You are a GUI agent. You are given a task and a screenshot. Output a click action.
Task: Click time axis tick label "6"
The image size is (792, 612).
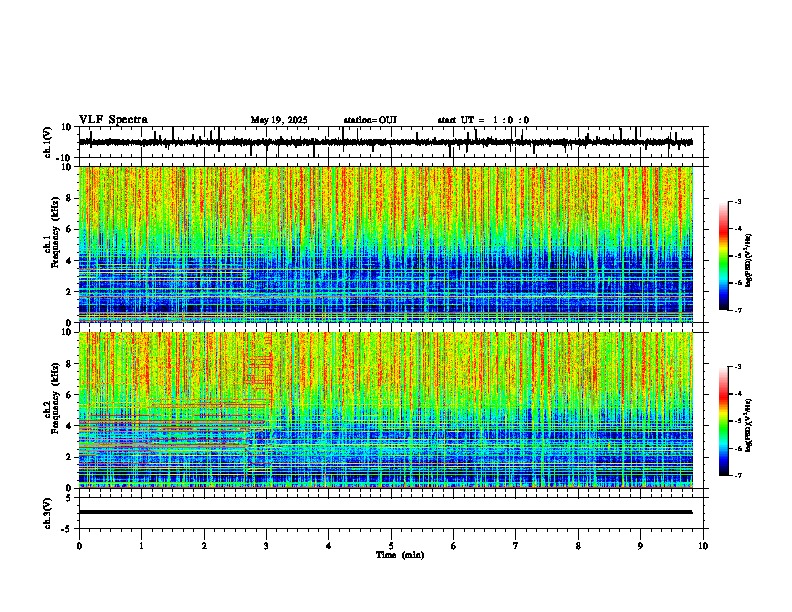click(x=453, y=546)
